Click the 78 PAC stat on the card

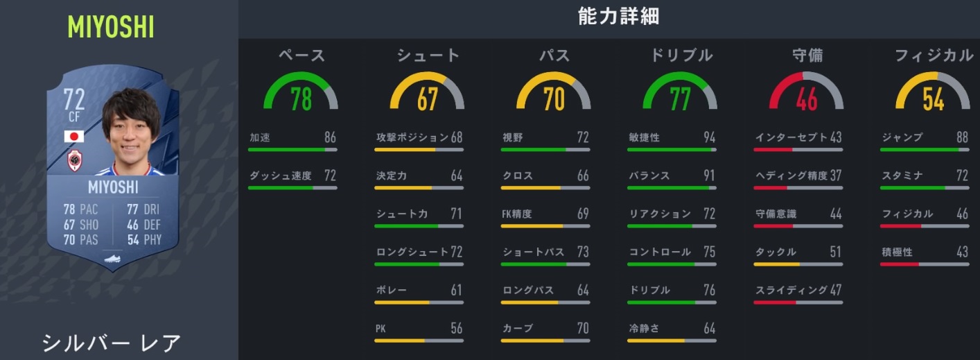click(80, 209)
